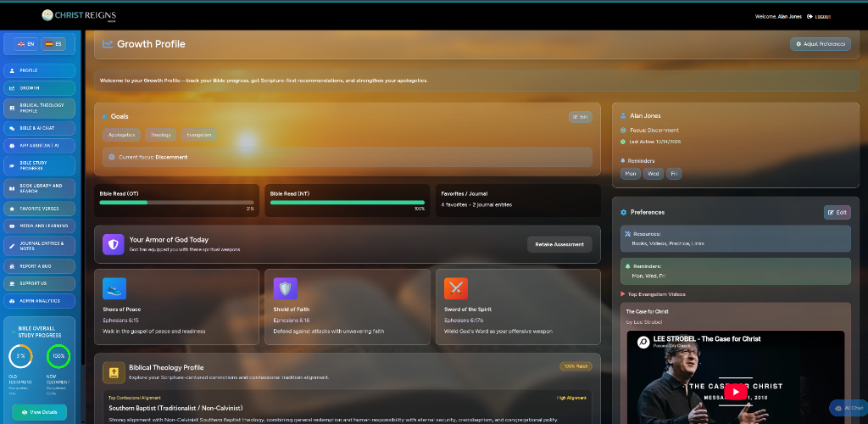Open Report a Bug page
The width and height of the screenshot is (868, 424).
[x=39, y=266]
